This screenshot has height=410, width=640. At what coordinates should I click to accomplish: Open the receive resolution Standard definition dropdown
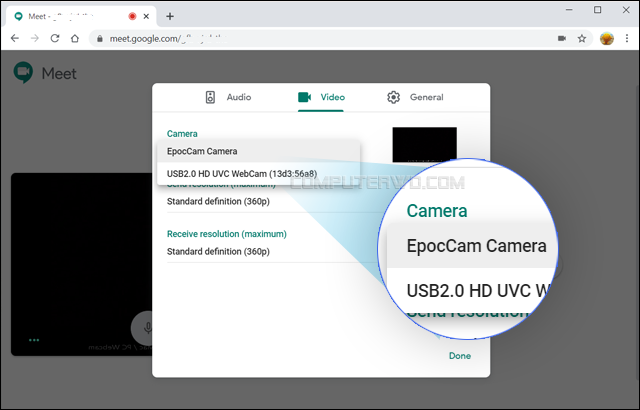click(271, 252)
